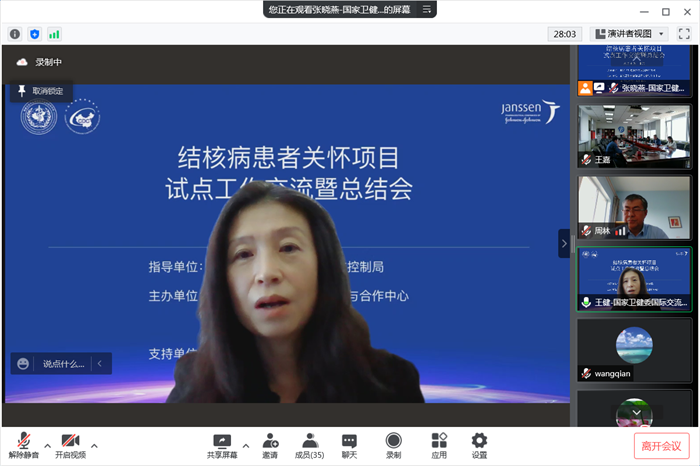
Task: Toggle fullscreen mode icon at top right
Action: pos(683,33)
